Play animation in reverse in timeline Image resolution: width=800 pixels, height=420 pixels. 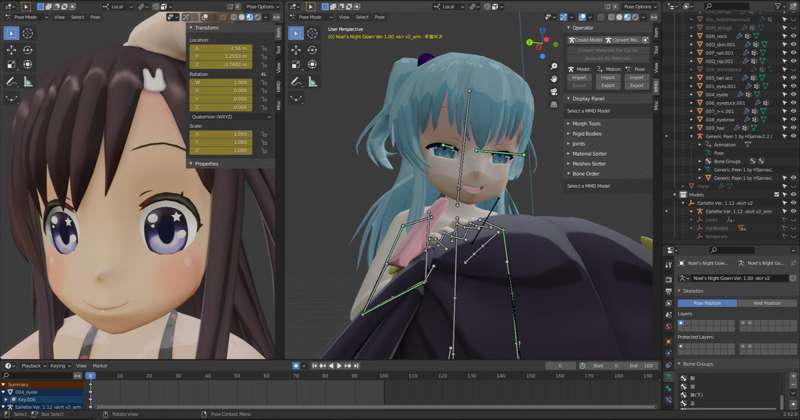pos(331,366)
